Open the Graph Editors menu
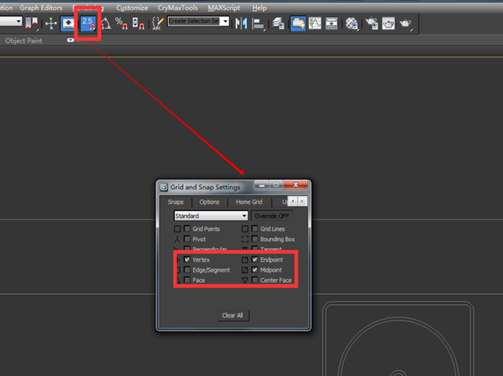Screen dimensions: 503x376 [x=41, y=8]
